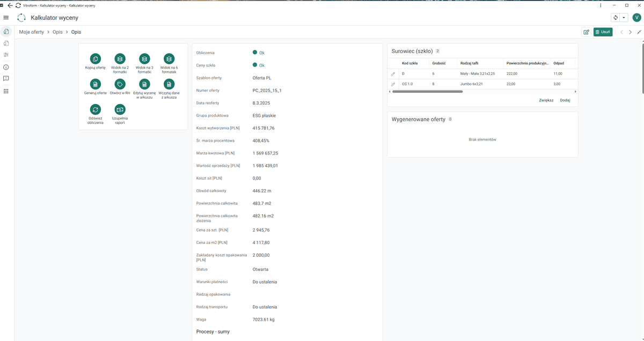Open the dropdown arrow beside sync button

point(624,18)
